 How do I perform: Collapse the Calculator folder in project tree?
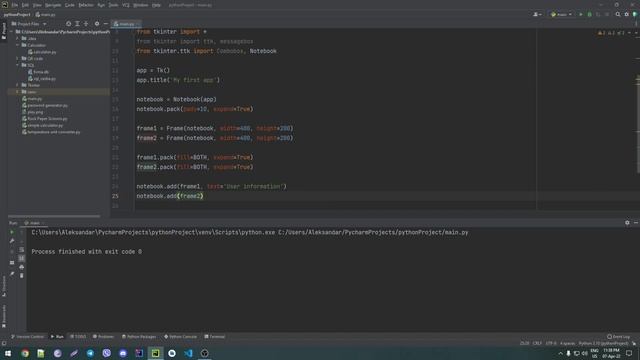point(18,45)
